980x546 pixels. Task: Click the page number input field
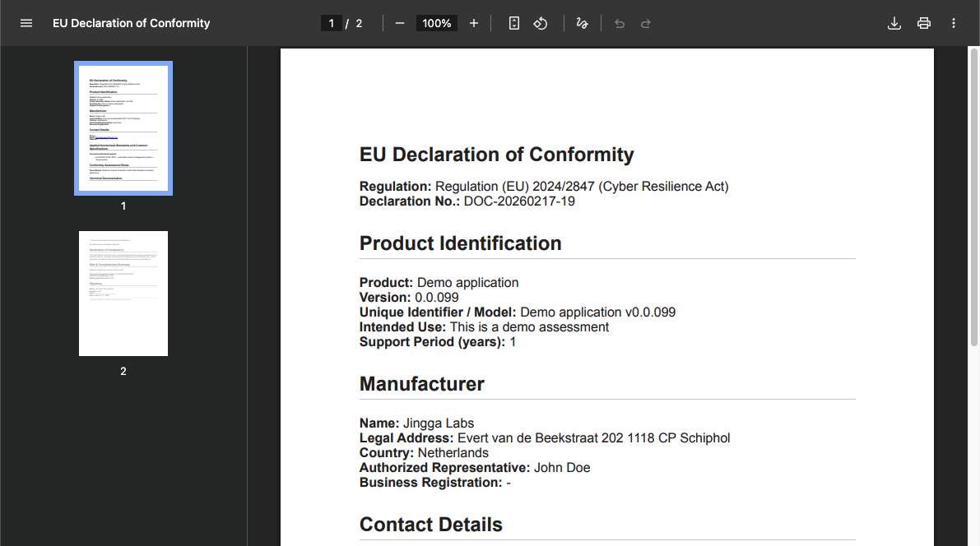332,23
